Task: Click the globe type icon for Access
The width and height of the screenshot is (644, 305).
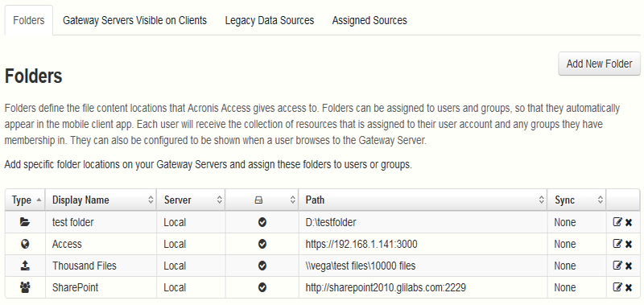Action: [25, 245]
